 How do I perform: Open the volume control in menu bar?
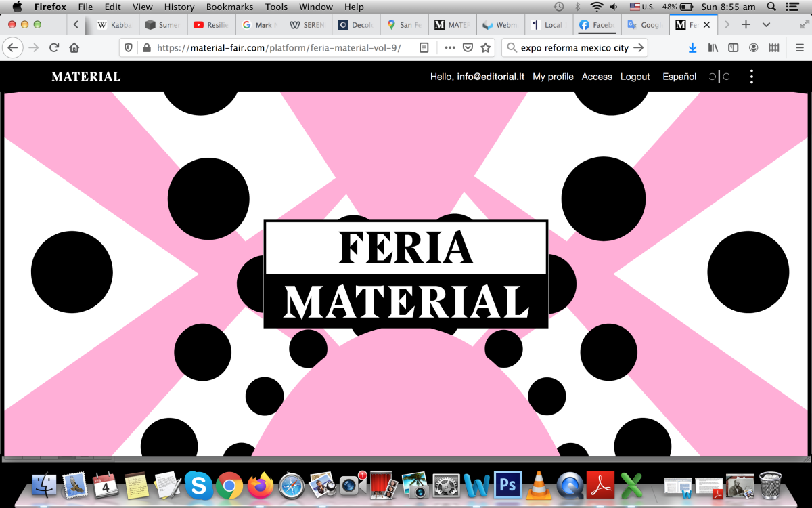click(x=614, y=7)
